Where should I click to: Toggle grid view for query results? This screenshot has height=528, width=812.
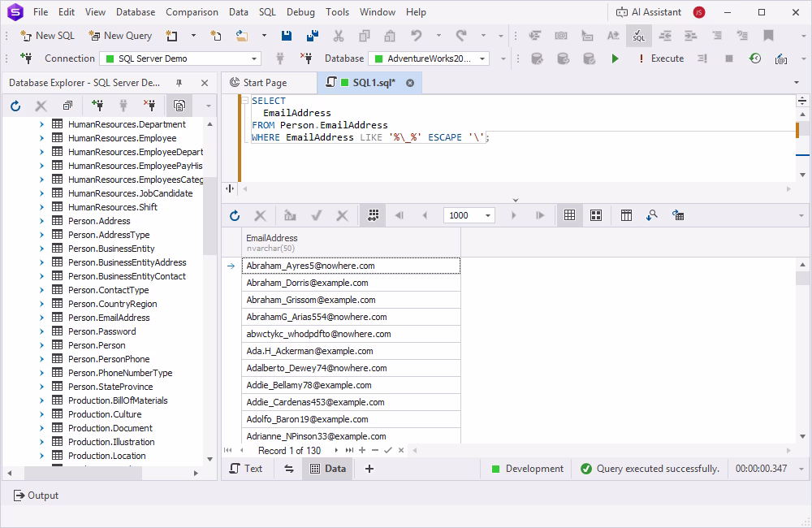569,214
